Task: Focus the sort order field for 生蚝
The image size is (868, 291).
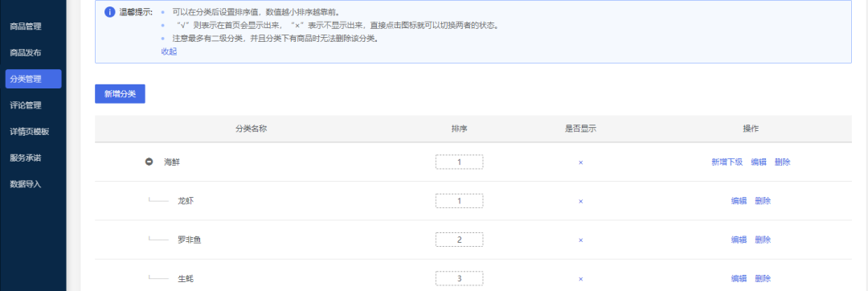Action: point(459,278)
